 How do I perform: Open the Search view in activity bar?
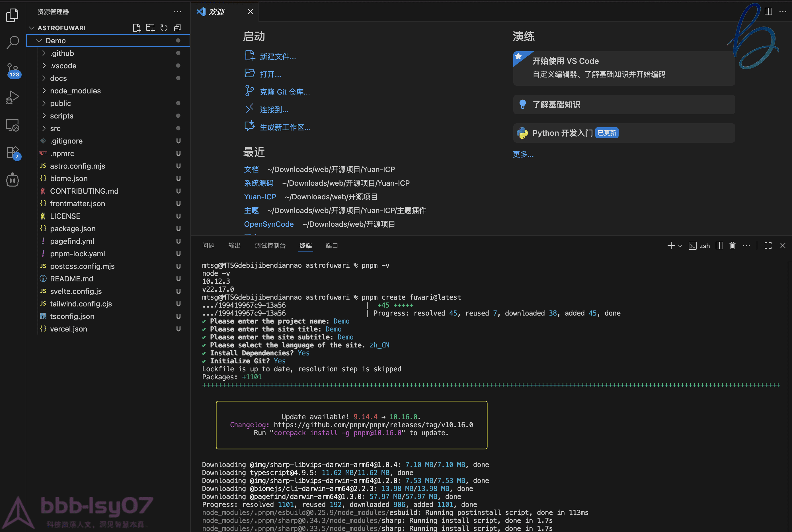click(13, 42)
